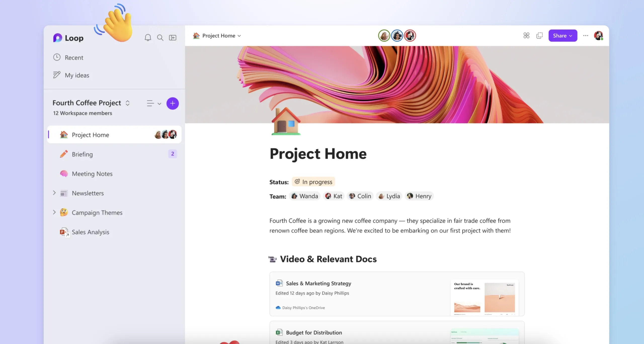644x344 pixels.
Task: Open the Fourth Coffee Project switcher
Action: 127,103
